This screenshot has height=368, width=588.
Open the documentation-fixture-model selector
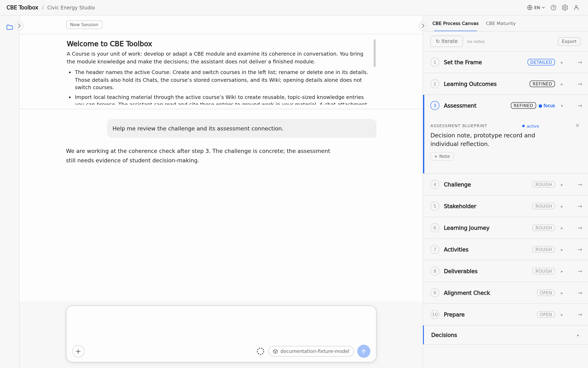(311, 351)
